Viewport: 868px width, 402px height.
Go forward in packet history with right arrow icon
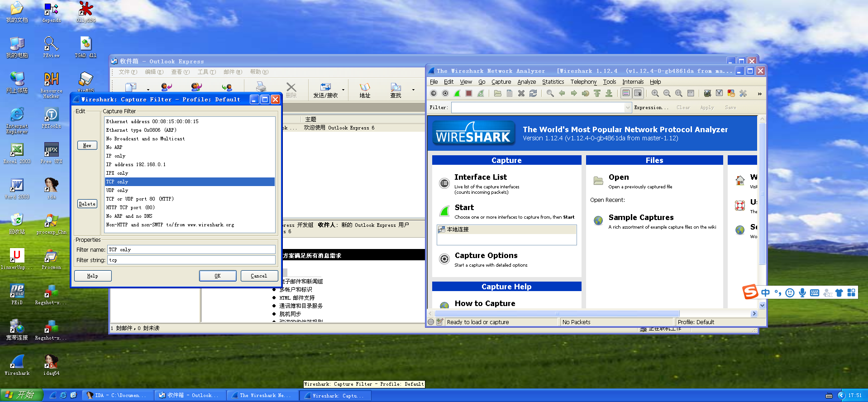(x=574, y=93)
